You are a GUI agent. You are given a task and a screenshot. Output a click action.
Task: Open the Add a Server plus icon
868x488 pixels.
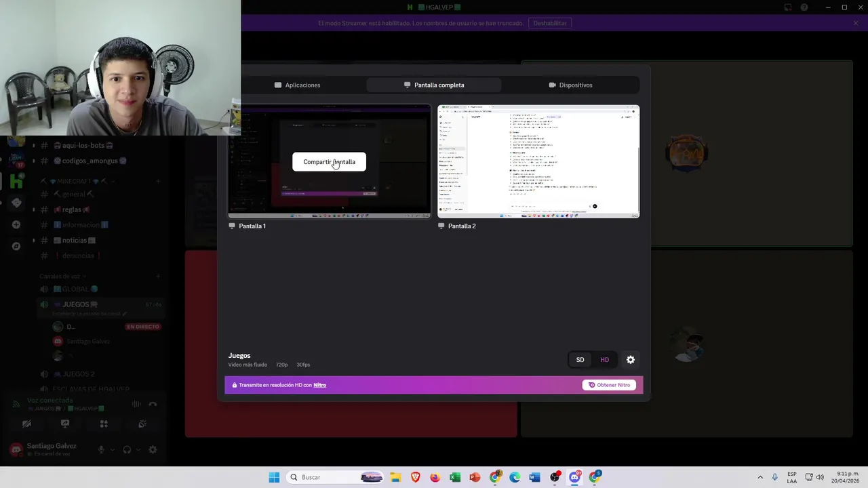(x=16, y=224)
